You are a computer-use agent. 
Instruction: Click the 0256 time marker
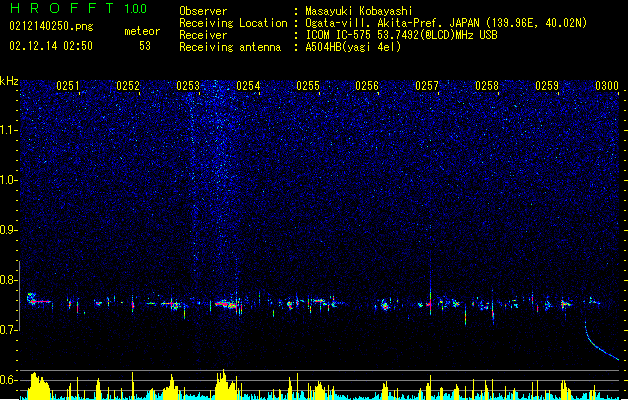click(x=367, y=86)
